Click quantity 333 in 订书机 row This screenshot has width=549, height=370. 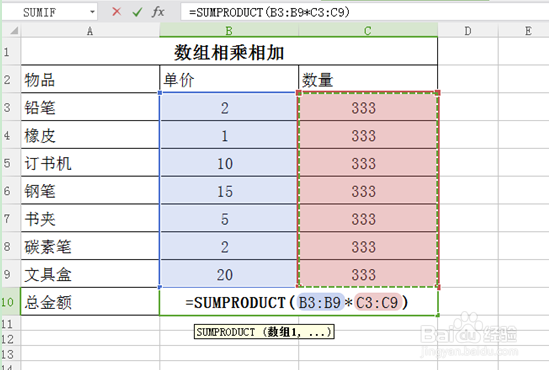368,163
